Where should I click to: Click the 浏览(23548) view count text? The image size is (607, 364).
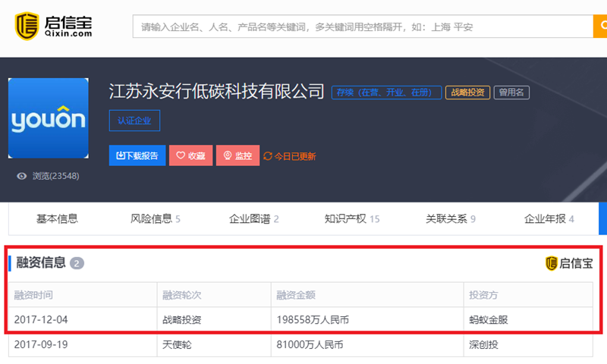click(x=55, y=176)
